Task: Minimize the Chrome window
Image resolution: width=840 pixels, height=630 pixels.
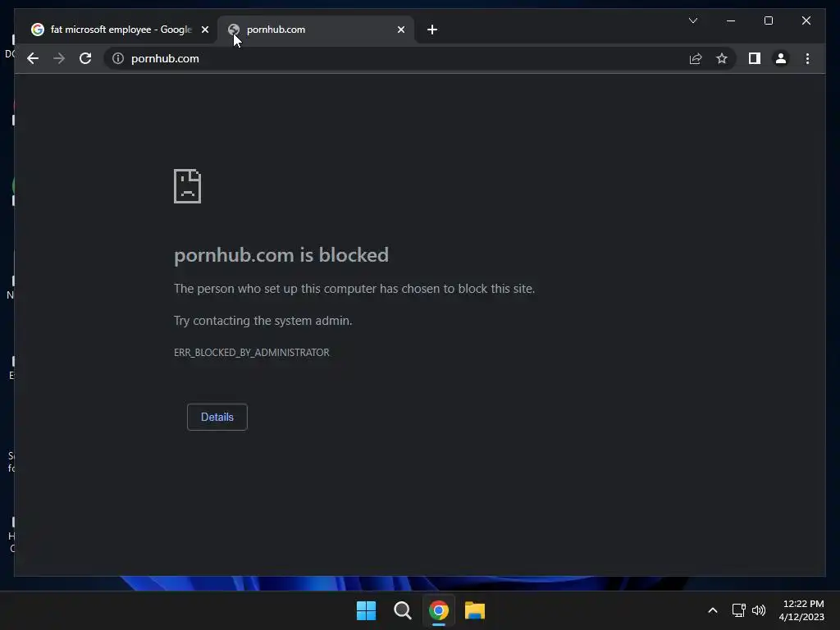Action: [731, 21]
